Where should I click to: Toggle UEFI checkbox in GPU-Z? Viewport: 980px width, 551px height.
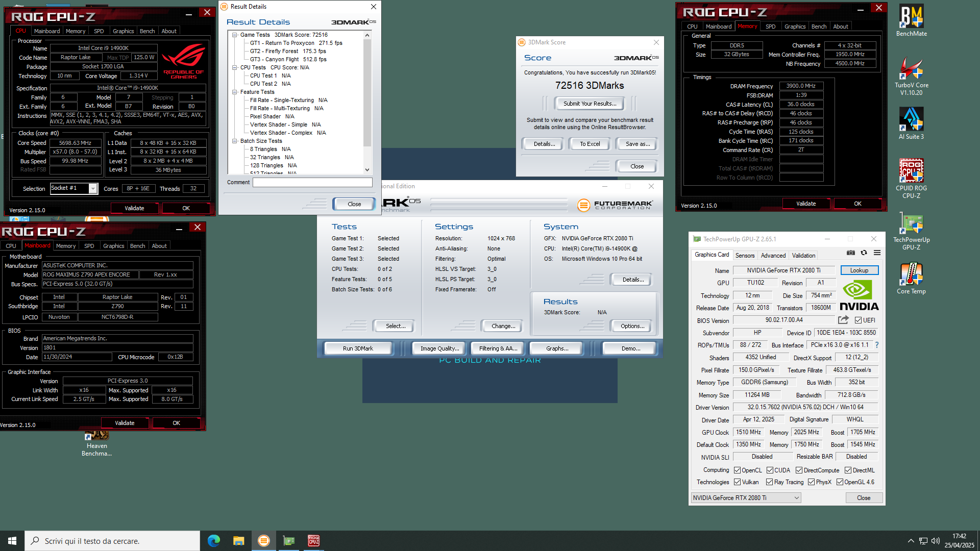coord(859,320)
